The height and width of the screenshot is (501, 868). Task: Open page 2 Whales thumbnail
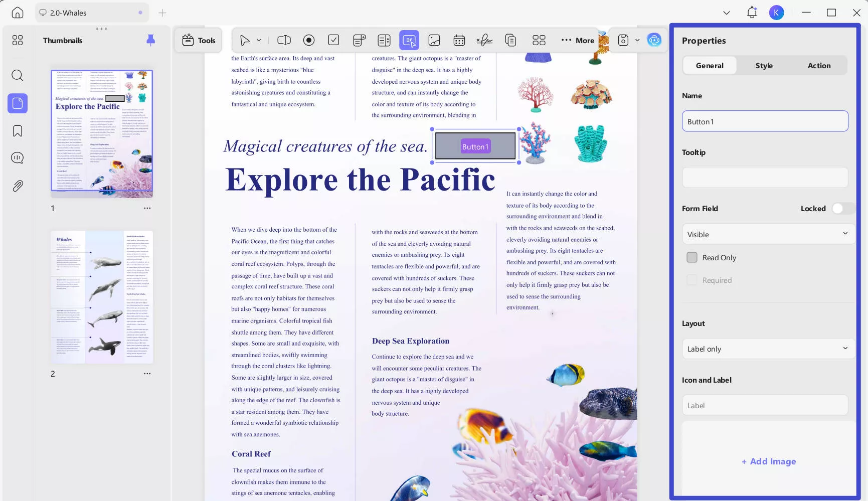[x=102, y=297]
